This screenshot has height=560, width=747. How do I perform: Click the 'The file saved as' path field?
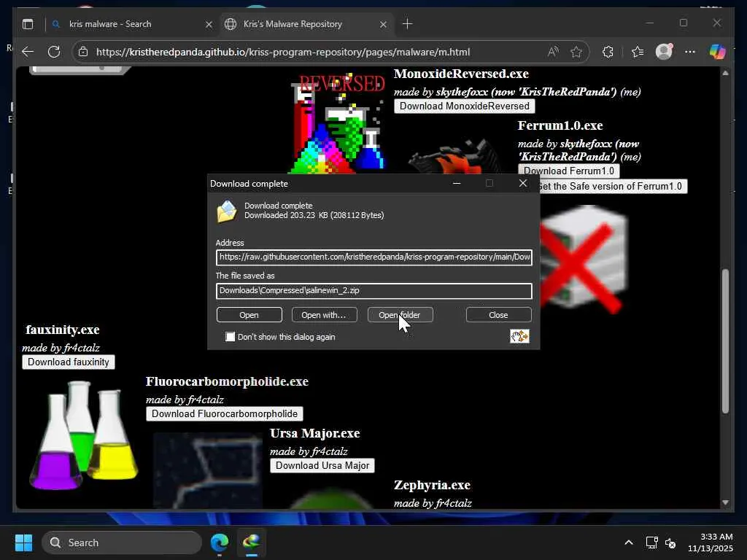[x=374, y=290]
